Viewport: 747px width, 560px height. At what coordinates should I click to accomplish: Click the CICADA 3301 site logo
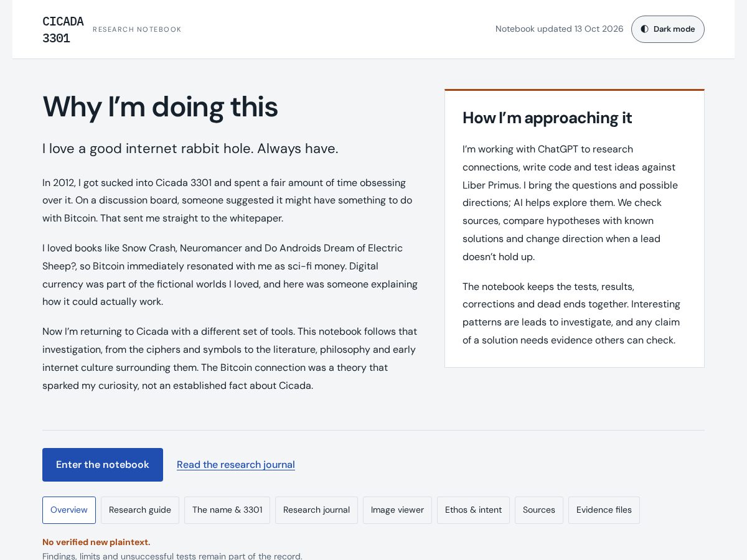coord(63,30)
